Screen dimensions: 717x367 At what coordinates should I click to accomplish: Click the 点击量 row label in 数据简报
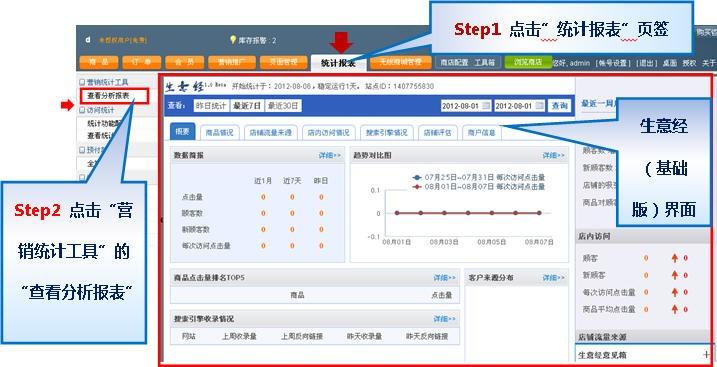[193, 197]
